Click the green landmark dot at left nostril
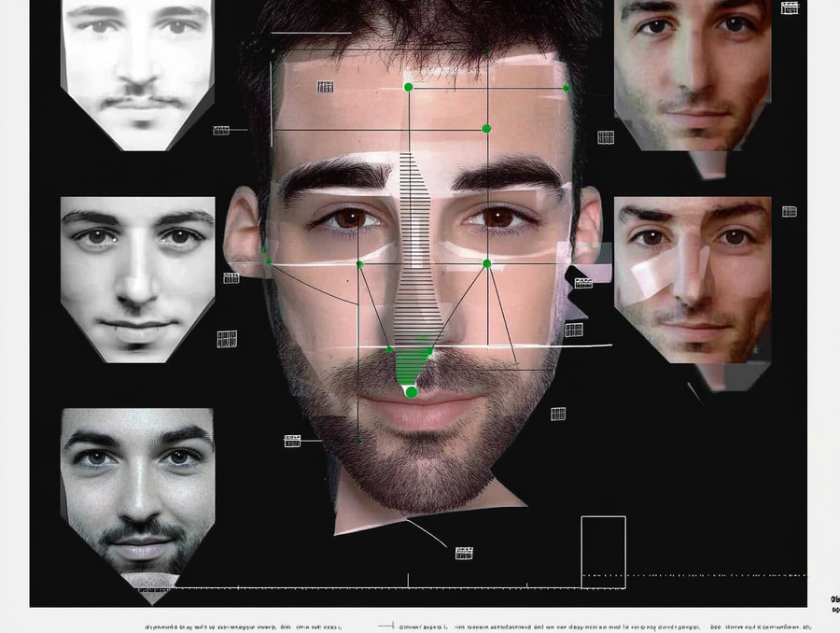This screenshot has width=840, height=633. [390, 350]
